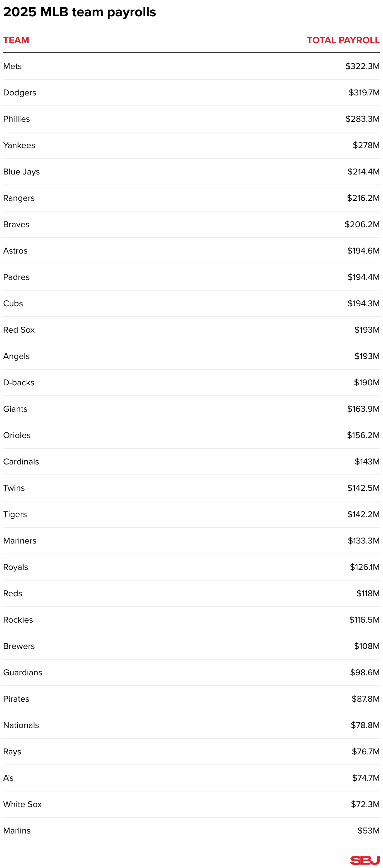Click the TEAM column header

16,40
